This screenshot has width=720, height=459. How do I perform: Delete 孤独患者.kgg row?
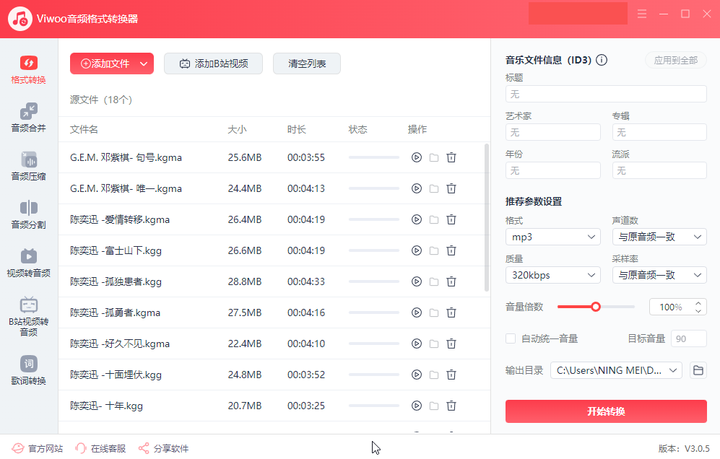point(451,281)
